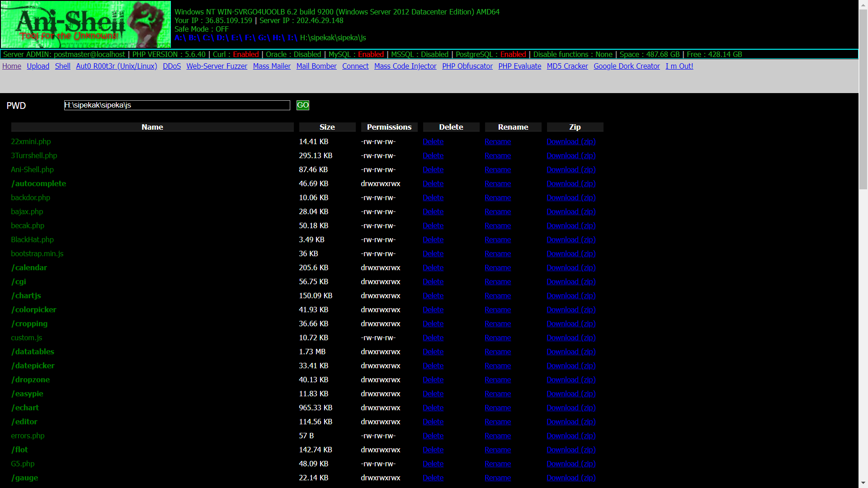The height and width of the screenshot is (488, 868).
Task: Open the custom.js file
Action: click(27, 338)
